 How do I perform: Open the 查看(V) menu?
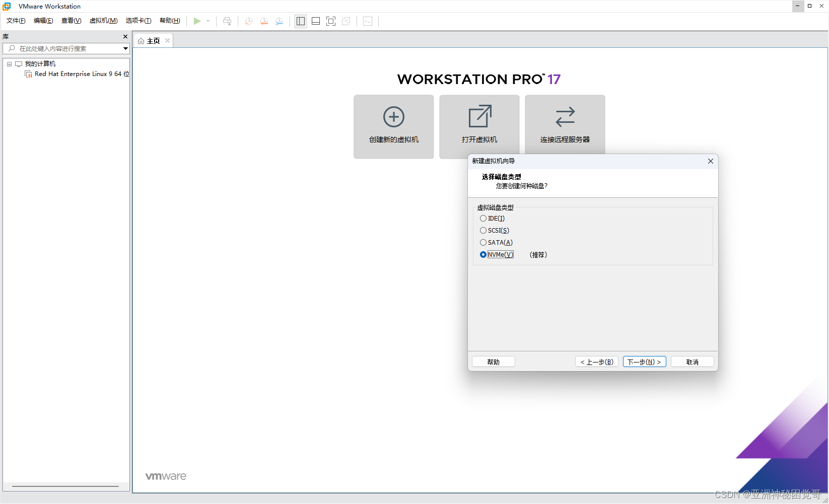point(71,21)
